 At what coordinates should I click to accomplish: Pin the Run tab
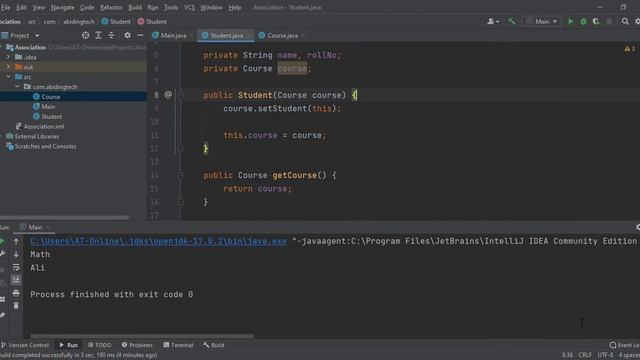2,316
